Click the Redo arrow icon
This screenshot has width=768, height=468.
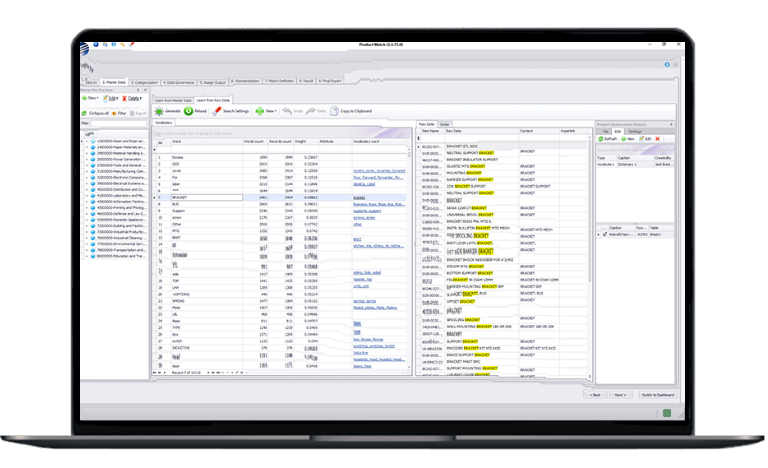click(311, 111)
